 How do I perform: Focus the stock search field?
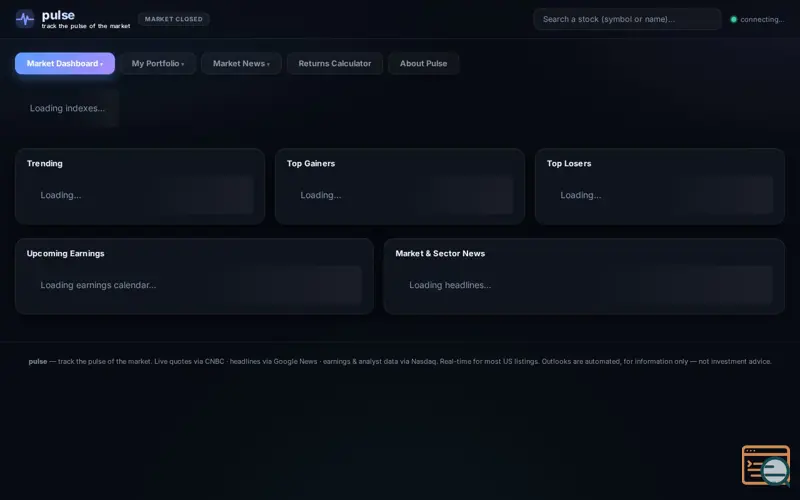(627, 19)
